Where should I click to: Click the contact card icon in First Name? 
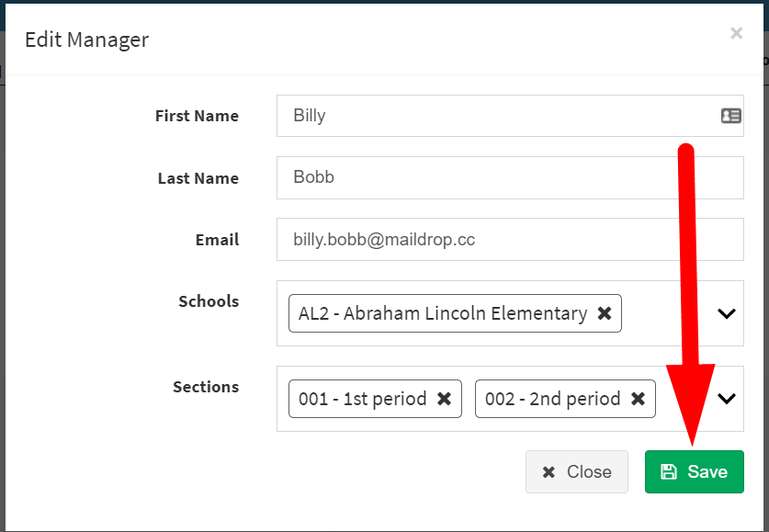point(731,116)
